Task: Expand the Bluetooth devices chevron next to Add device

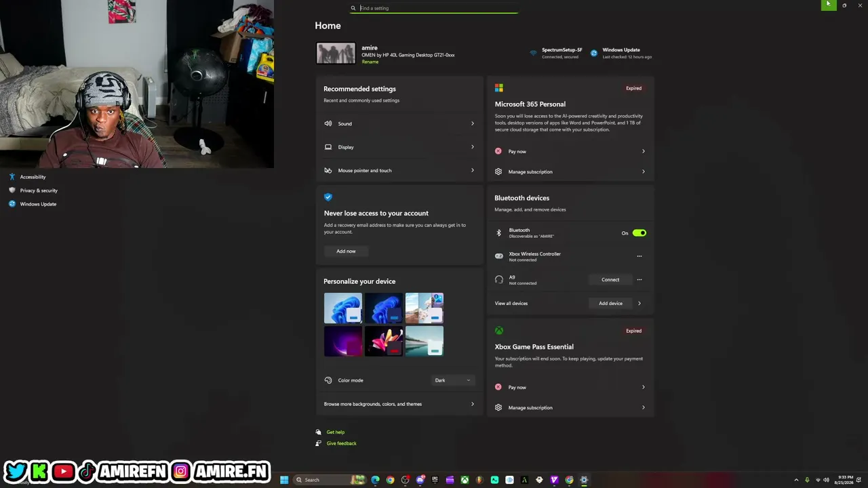Action: (639, 303)
